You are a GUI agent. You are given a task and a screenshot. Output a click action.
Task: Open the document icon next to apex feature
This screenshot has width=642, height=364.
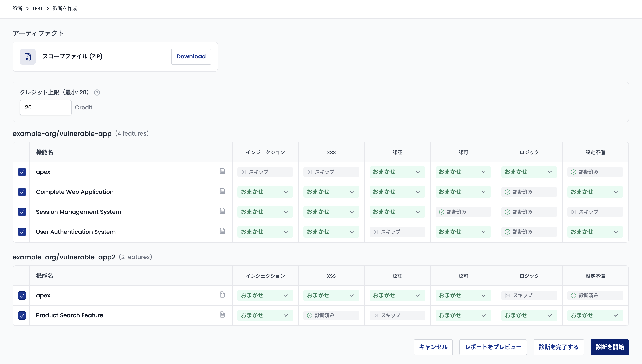point(222,171)
